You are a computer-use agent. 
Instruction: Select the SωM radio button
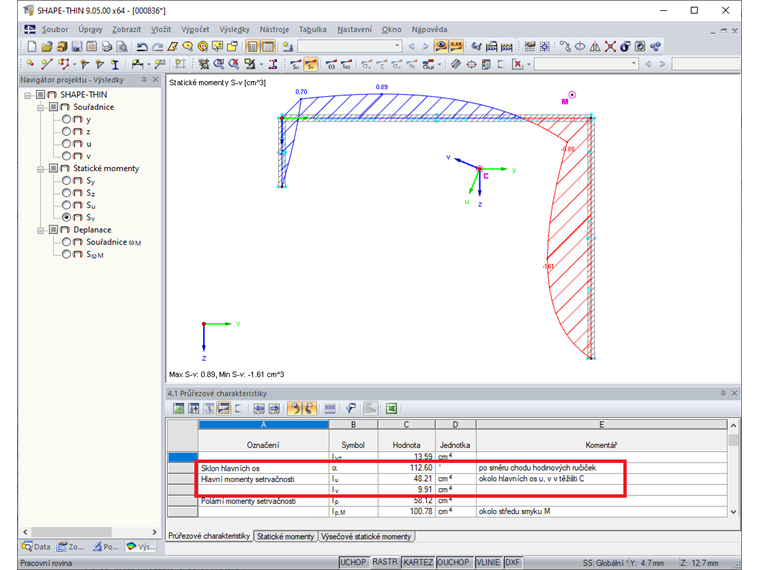point(66,254)
